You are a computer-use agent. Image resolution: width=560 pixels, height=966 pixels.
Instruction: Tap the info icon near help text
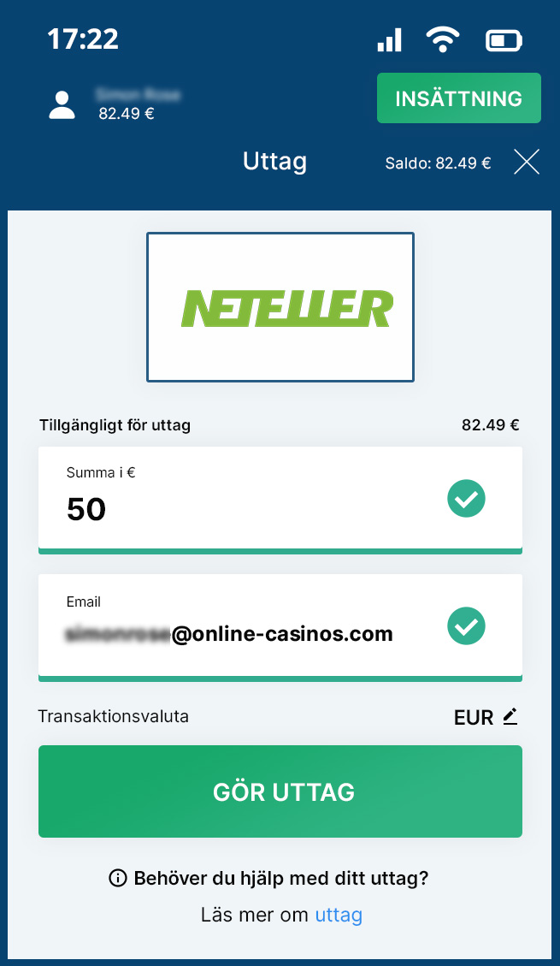coord(117,877)
